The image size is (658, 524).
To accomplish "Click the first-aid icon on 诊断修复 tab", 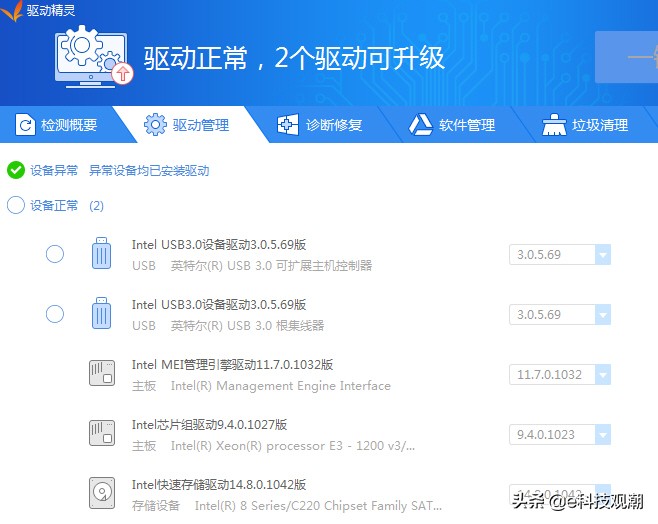I will click(x=288, y=125).
